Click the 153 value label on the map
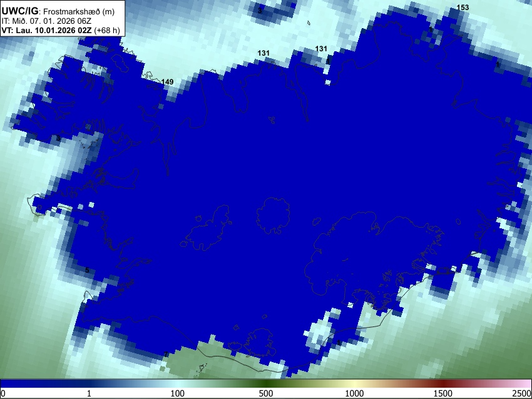The width and height of the screenshot is (532, 399). point(463,8)
